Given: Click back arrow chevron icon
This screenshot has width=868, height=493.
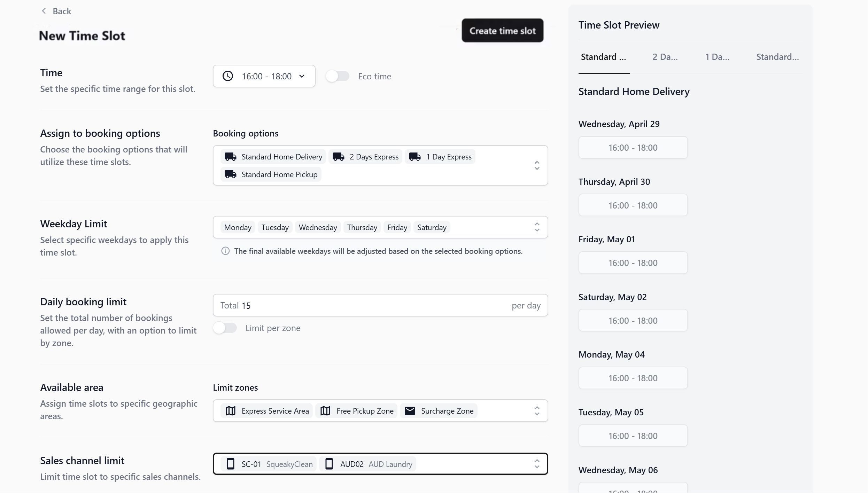Looking at the screenshot, I should (x=44, y=11).
